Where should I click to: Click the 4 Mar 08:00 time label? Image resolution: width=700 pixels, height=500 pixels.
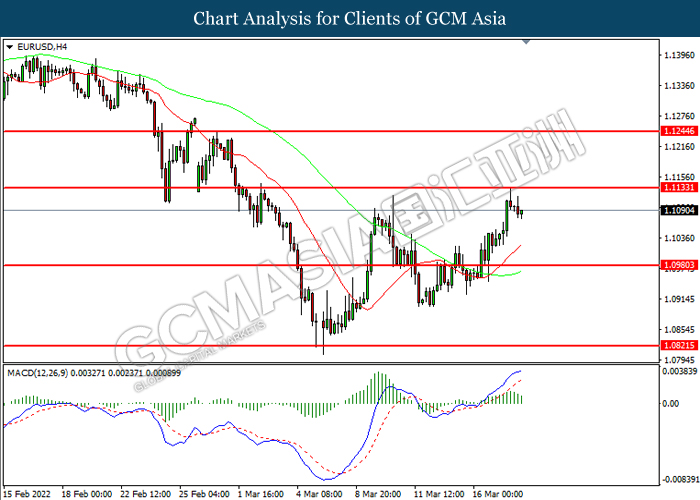pyautogui.click(x=319, y=494)
